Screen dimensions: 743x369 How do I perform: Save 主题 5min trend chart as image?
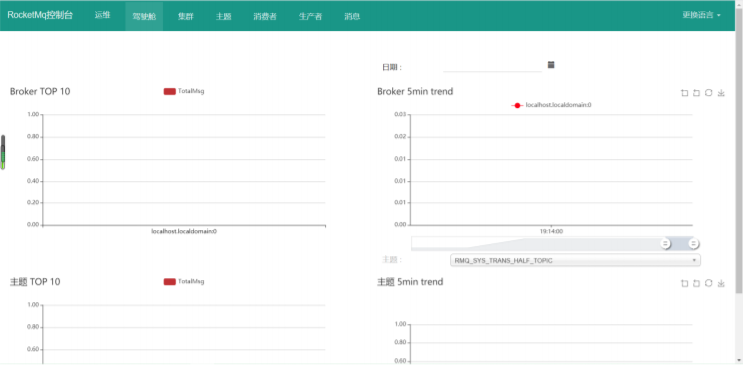click(721, 283)
